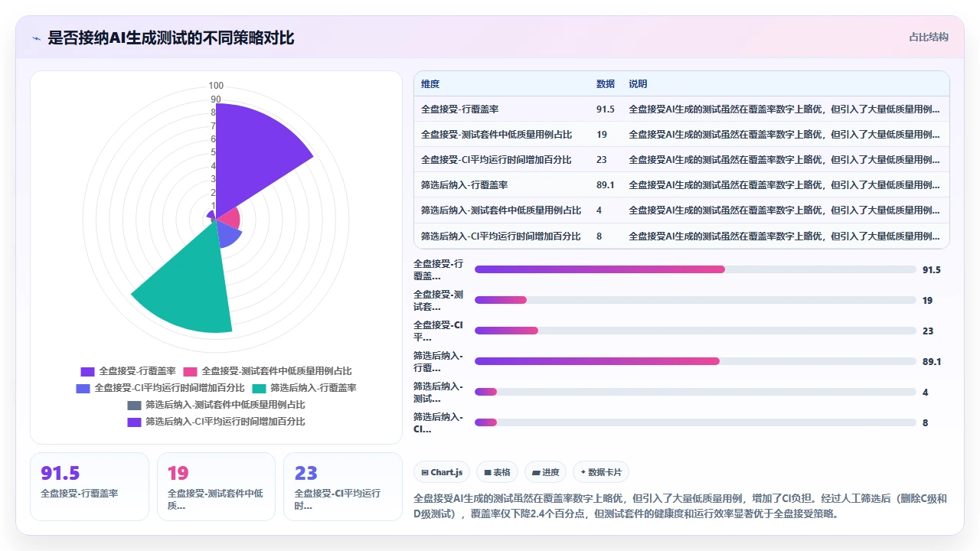Click the large purple polar chart segment
Viewport: 980px width, 551px height.
click(256, 157)
